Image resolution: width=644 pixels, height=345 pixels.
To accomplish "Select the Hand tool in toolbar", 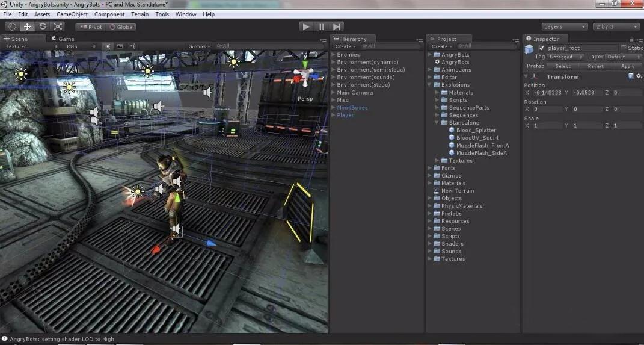I will pos(12,26).
